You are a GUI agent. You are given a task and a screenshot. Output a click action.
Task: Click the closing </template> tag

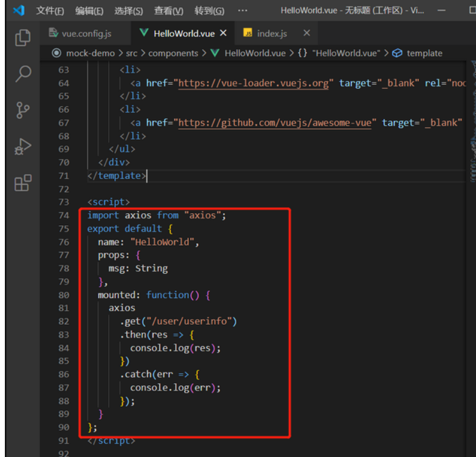pos(117,176)
